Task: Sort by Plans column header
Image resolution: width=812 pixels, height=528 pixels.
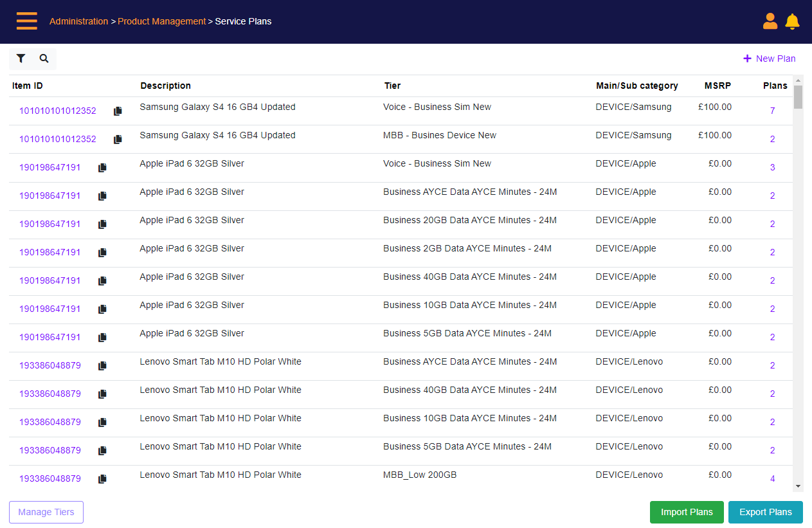Action: point(775,86)
